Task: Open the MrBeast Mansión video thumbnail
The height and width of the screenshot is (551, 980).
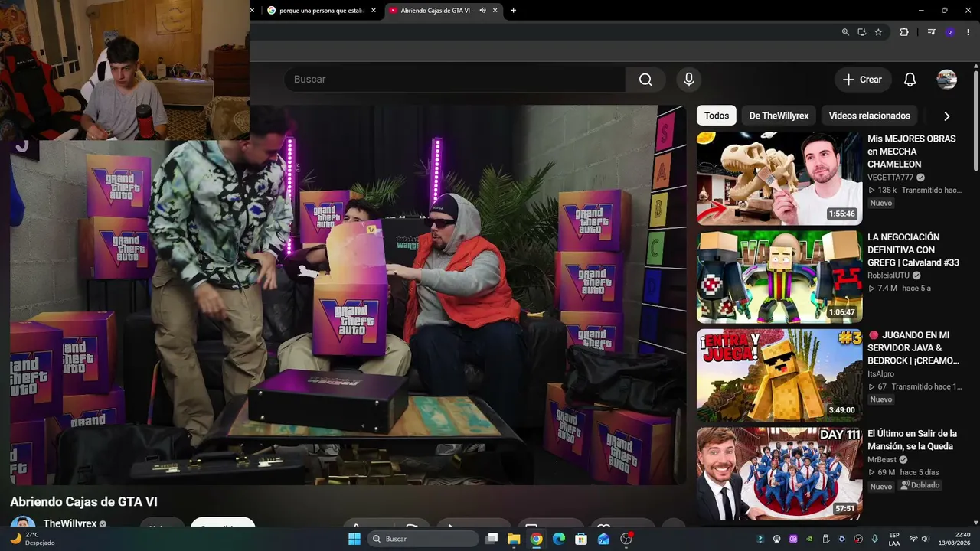Action: pyautogui.click(x=779, y=473)
